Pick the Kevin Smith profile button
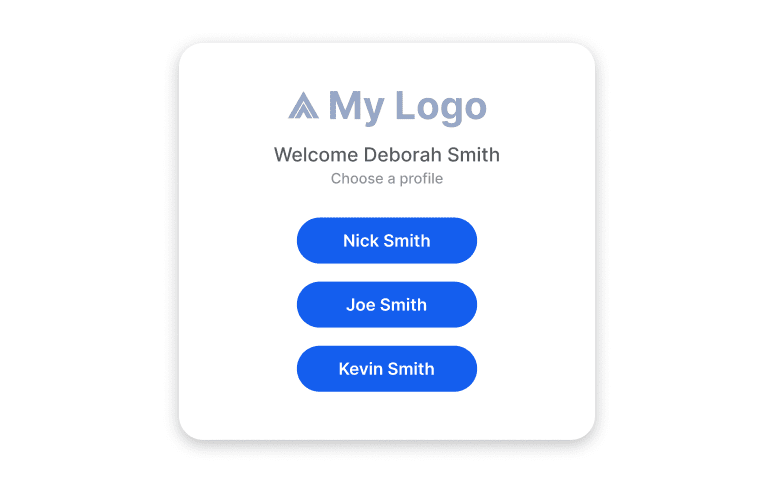774x484 pixels. [x=387, y=369]
